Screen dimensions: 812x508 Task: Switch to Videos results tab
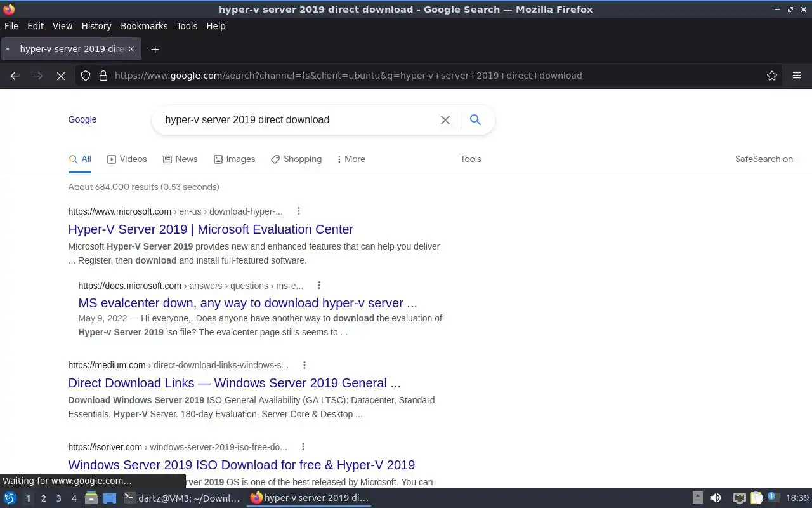127,159
